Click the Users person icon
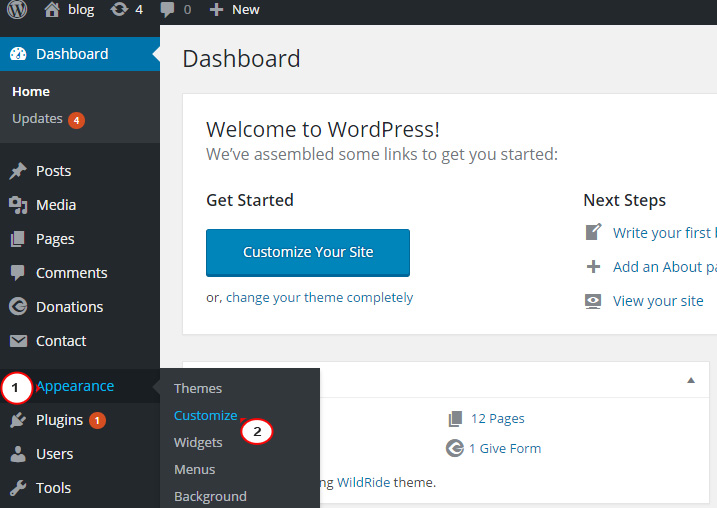The height and width of the screenshot is (508, 717). click(x=18, y=454)
